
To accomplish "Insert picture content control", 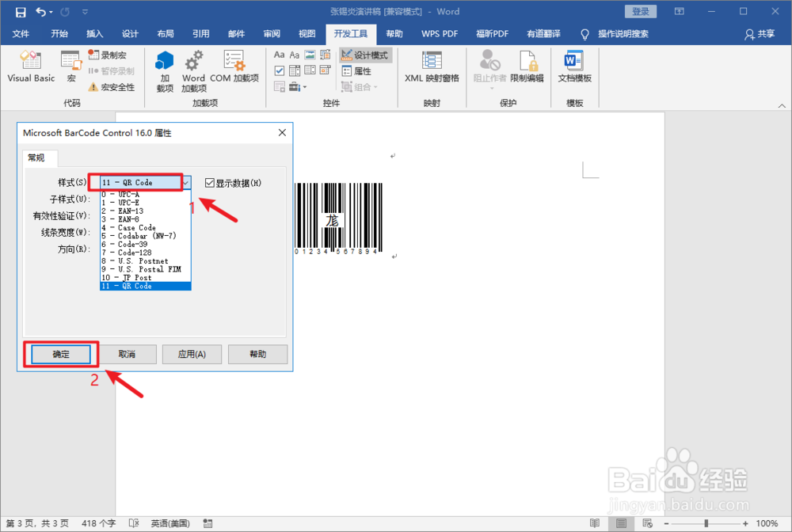I will pyautogui.click(x=310, y=55).
